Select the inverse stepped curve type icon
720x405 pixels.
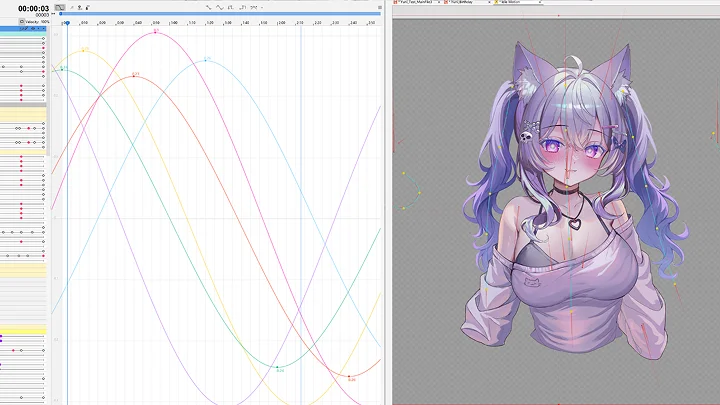(243, 7)
